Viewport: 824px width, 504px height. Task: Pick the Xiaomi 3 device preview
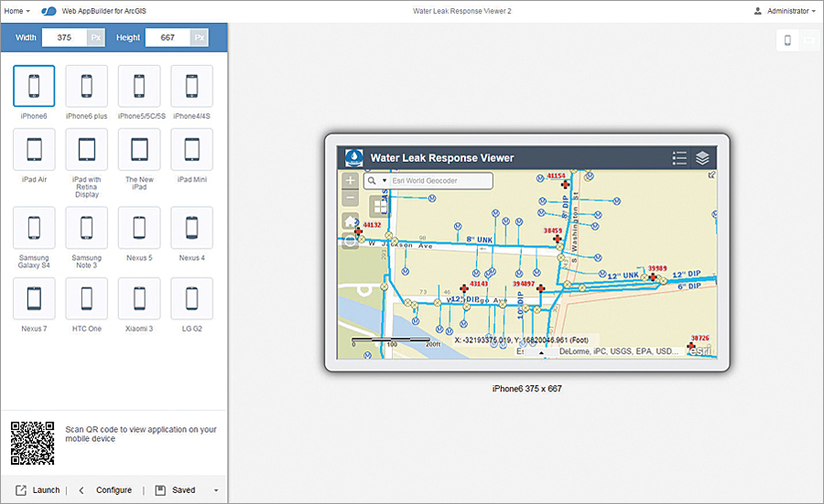[139, 298]
